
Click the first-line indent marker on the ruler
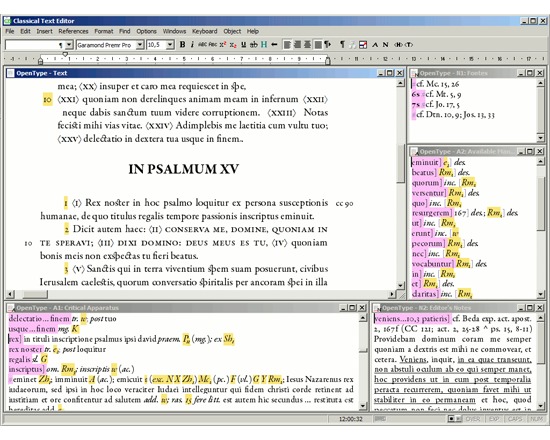(65, 54)
